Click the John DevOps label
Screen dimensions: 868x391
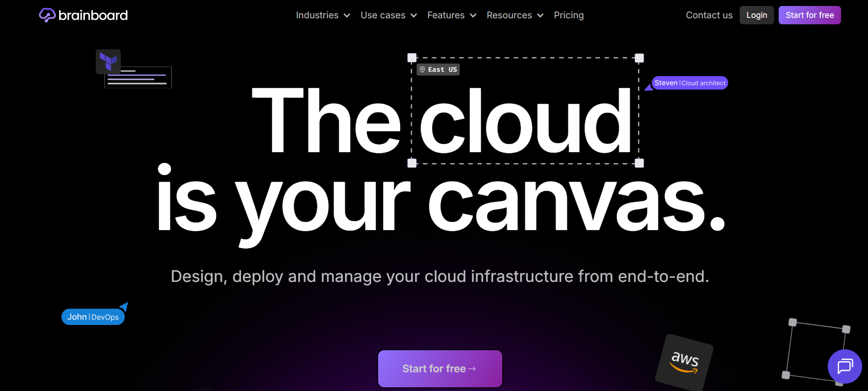point(93,317)
